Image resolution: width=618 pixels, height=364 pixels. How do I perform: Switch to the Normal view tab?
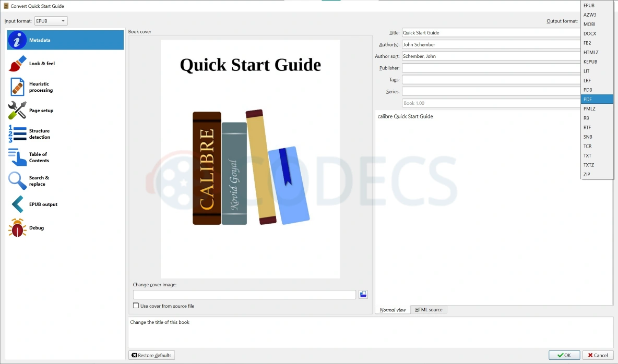click(393, 310)
